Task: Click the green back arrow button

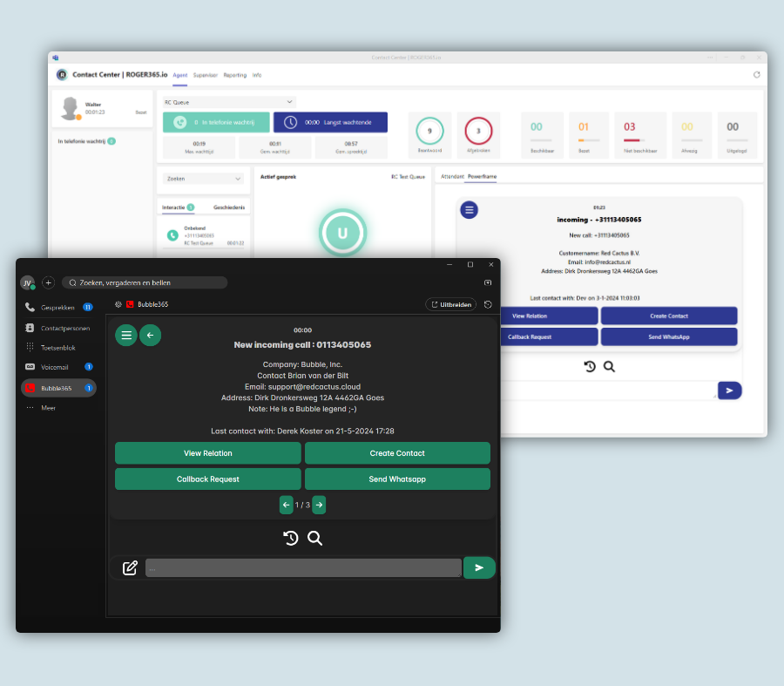Action: pos(150,336)
